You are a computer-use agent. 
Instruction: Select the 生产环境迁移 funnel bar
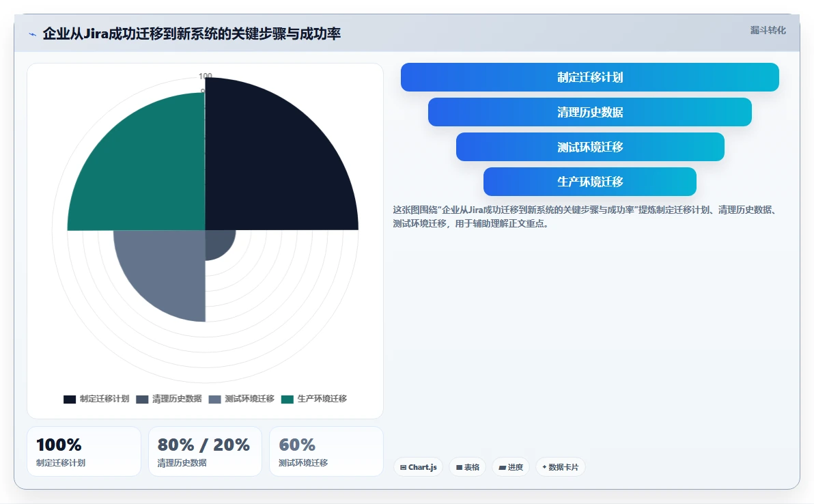[x=590, y=182]
